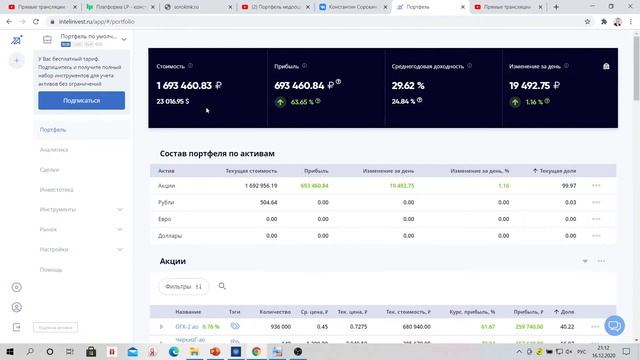Open three-dots menu for Евро row
Viewport: 640px width, 360px height.
pos(596,219)
